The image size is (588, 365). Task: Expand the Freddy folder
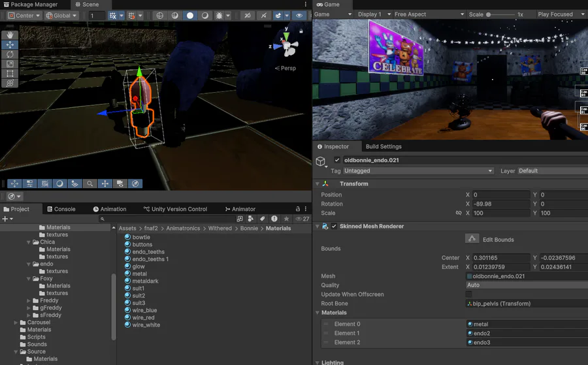click(x=29, y=300)
